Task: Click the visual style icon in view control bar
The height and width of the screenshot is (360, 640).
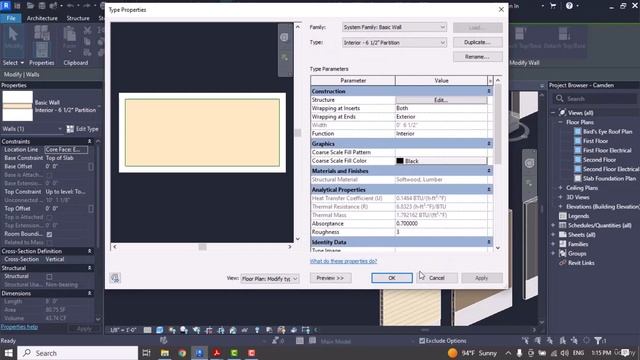Action: pyautogui.click(x=160, y=330)
